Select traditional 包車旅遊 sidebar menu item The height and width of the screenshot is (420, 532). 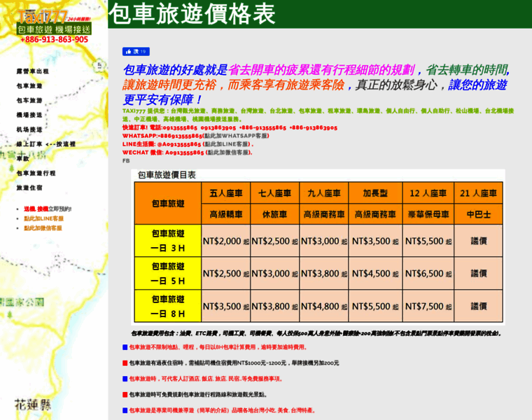pyautogui.click(x=29, y=86)
